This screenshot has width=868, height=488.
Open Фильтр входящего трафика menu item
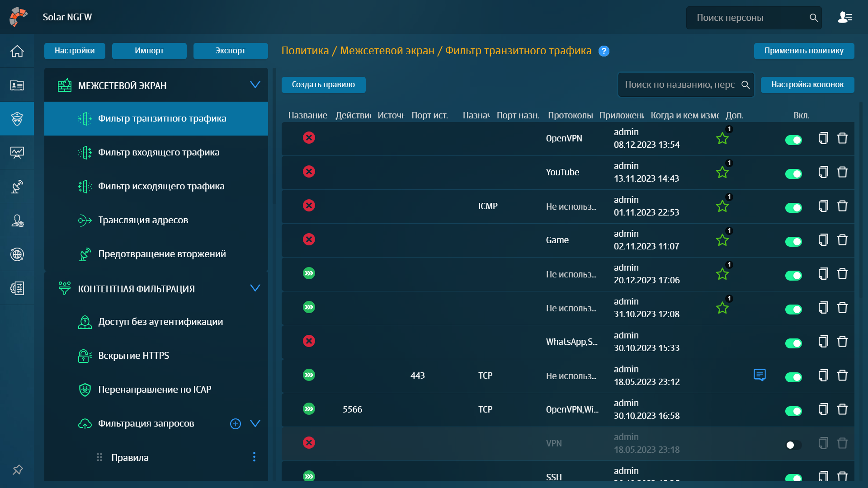(158, 152)
